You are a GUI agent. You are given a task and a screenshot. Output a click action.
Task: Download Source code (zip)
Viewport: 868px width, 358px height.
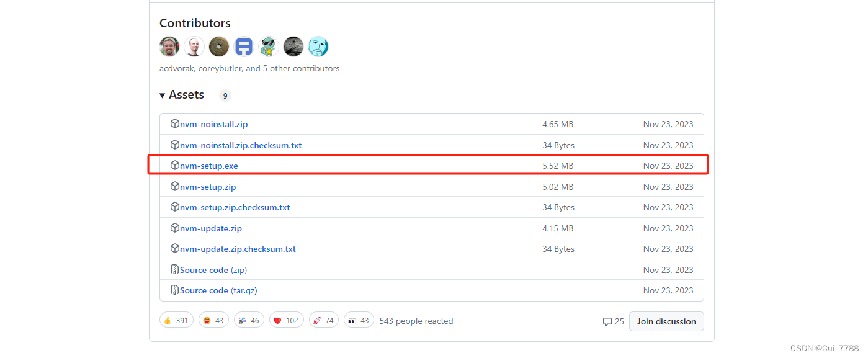click(213, 270)
